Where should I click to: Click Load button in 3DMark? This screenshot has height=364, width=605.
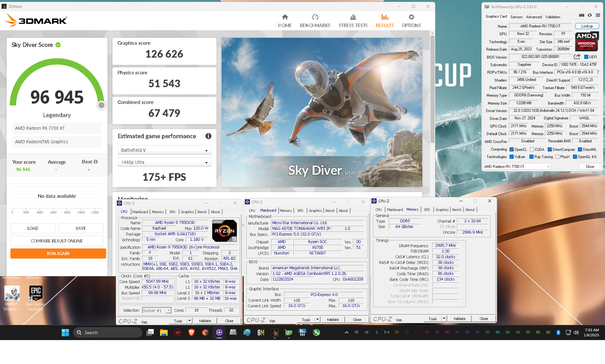click(x=33, y=228)
